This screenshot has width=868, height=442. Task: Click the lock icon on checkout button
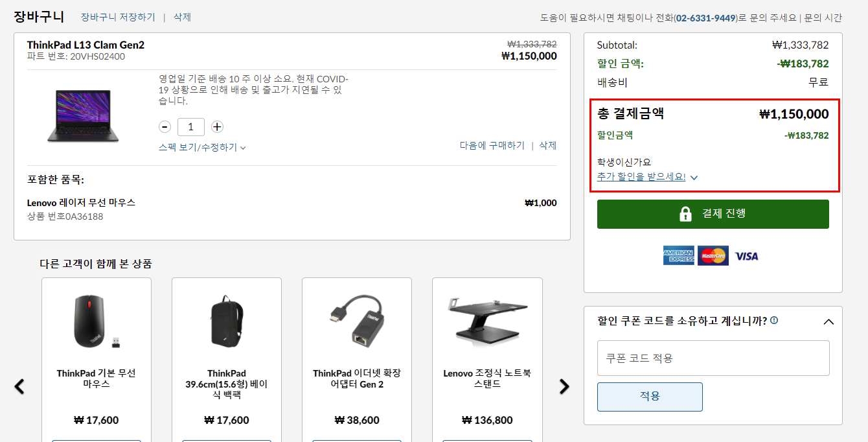tap(685, 214)
